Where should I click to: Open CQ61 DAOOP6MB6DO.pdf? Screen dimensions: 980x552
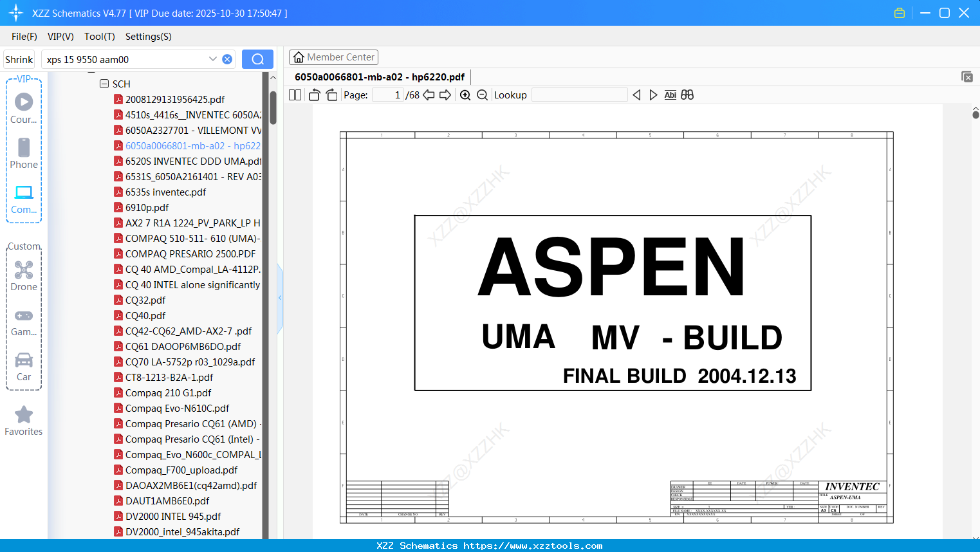(183, 347)
